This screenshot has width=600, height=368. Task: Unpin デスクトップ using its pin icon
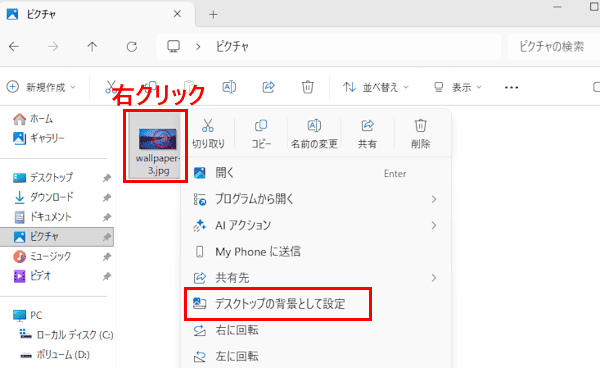tap(107, 178)
